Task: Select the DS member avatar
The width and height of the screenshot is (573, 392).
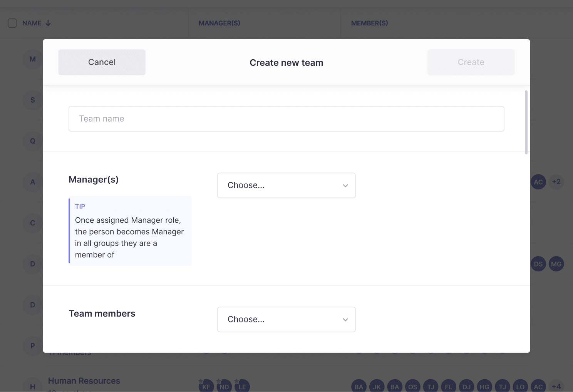Action: [538, 264]
